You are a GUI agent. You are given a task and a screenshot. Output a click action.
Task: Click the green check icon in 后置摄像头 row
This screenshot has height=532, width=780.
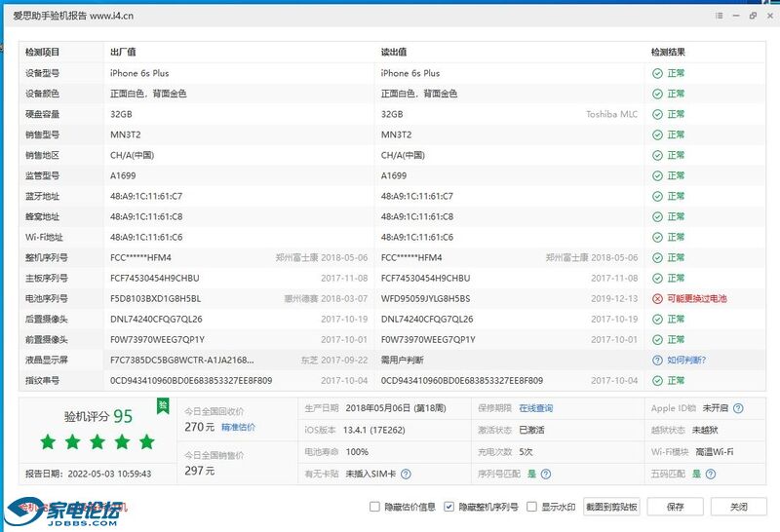[x=657, y=319]
